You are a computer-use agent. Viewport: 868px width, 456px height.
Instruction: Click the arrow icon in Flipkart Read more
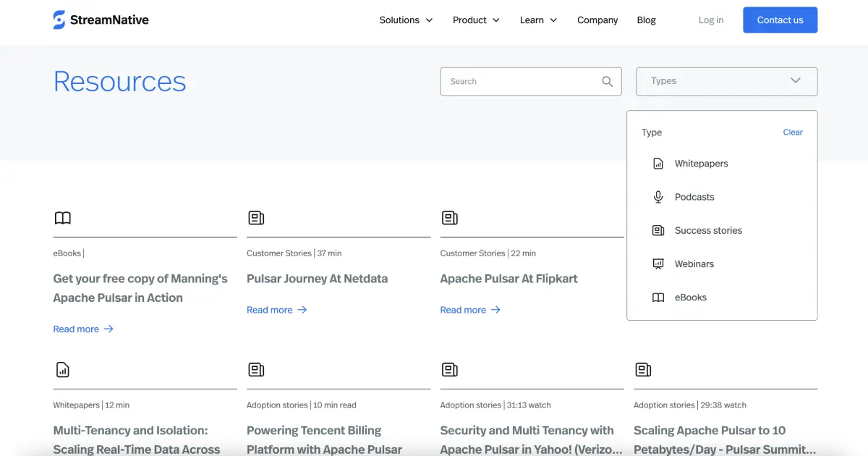[495, 310]
